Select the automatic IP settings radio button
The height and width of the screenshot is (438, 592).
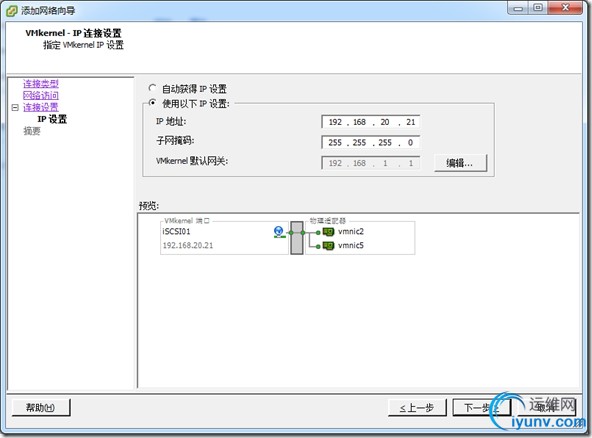[x=152, y=88]
